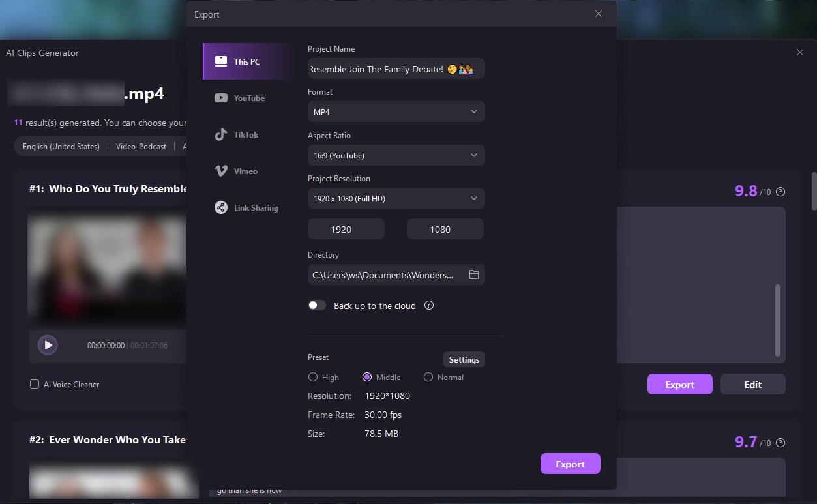Click the English (United States) language tag
This screenshot has width=817, height=504.
61,147
